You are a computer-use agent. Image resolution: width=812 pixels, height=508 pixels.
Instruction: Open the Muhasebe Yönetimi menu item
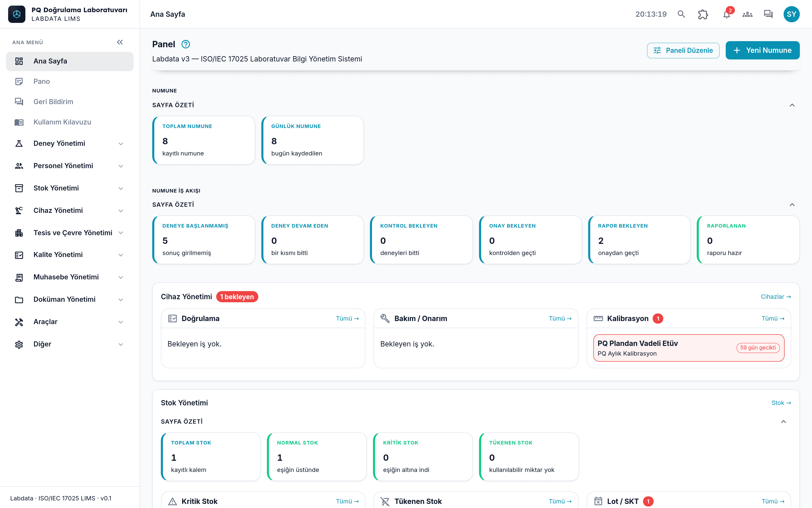point(70,277)
